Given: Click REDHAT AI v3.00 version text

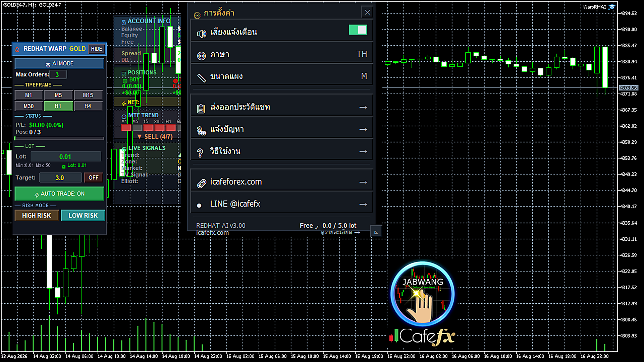Looking at the screenshot, I should click(221, 226).
